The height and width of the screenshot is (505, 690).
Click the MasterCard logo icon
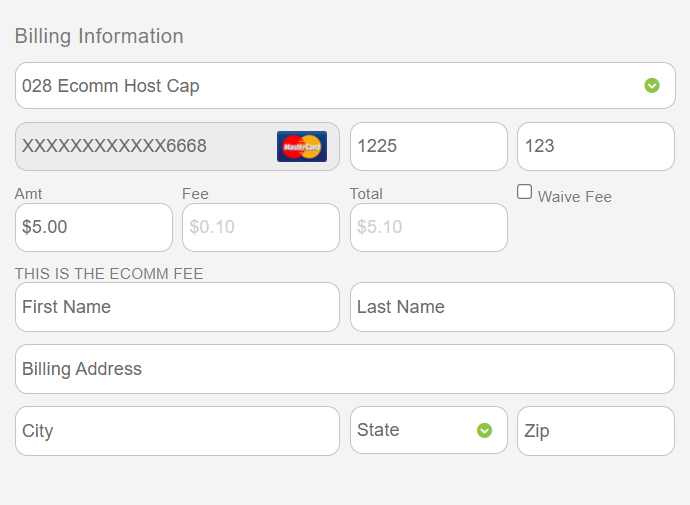click(x=301, y=146)
